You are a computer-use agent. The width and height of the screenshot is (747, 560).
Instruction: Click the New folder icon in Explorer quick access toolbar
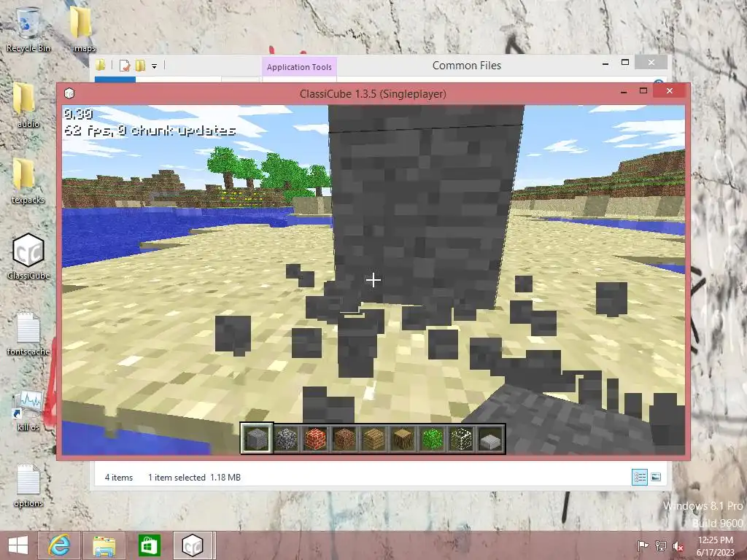pos(141,65)
